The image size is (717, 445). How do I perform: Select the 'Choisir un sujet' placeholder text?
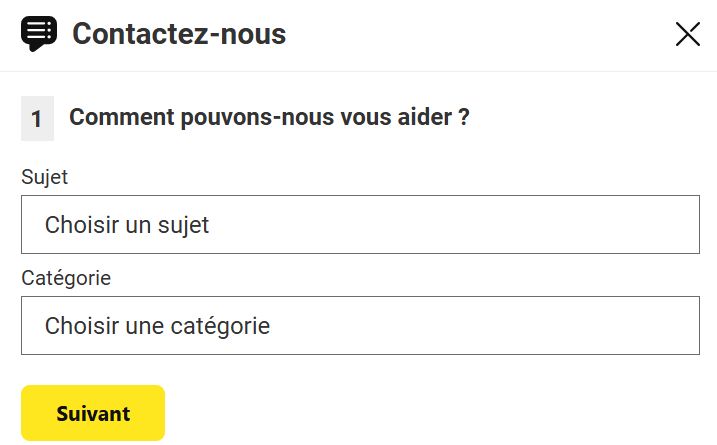[x=127, y=225]
